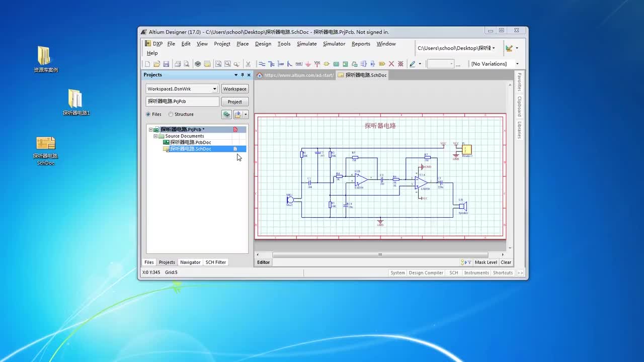Click the Project button
This screenshot has width=644, height=362.
[x=235, y=102]
